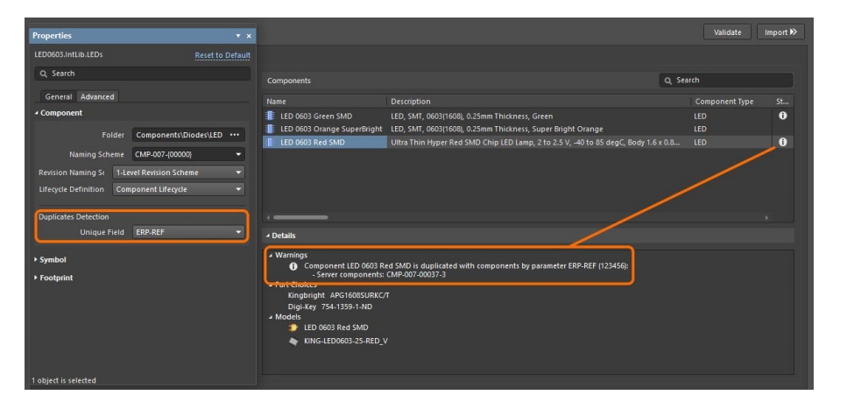Click the scrollbar left arrow in Components list

pos(269,217)
